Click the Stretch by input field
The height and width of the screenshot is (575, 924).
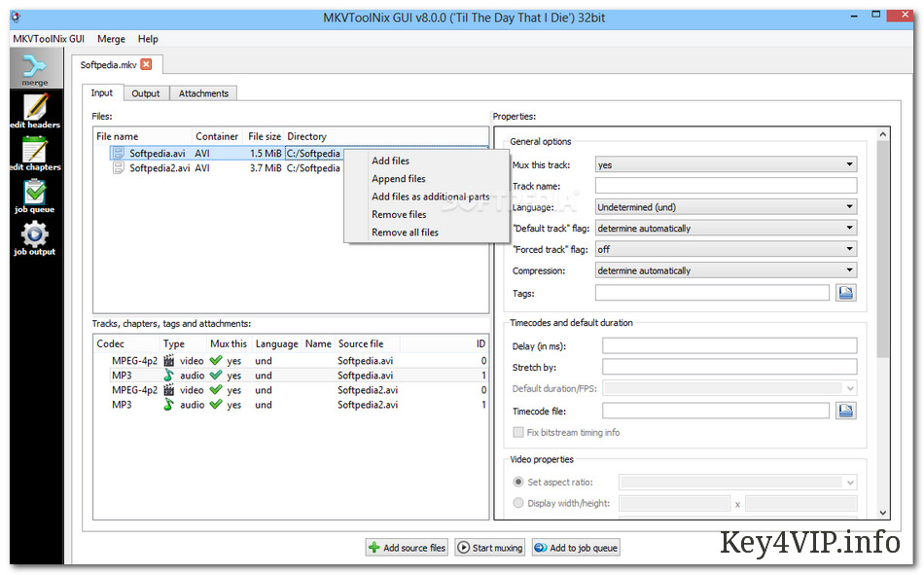729,367
